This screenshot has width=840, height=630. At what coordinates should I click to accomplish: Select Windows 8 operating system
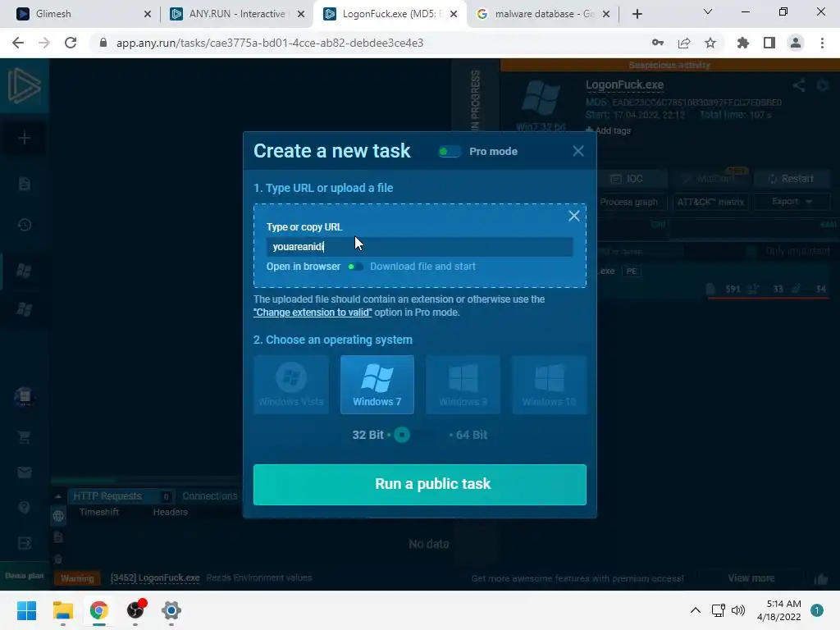point(463,385)
